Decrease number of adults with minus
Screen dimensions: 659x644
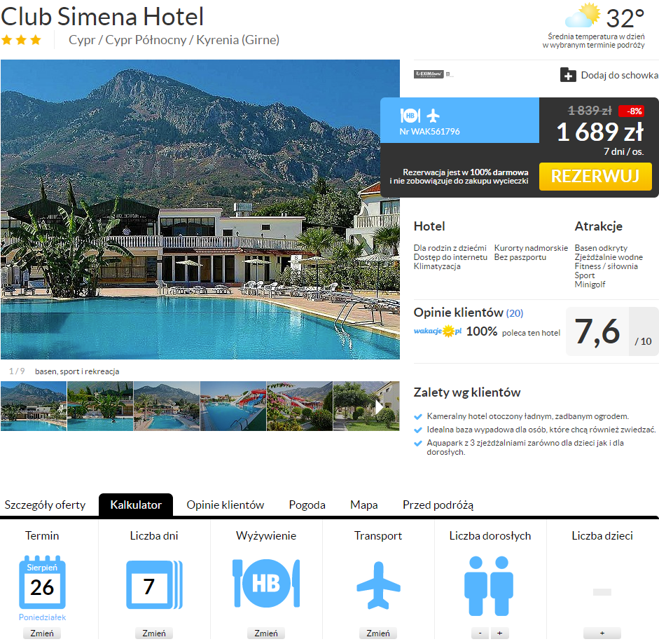click(x=480, y=633)
